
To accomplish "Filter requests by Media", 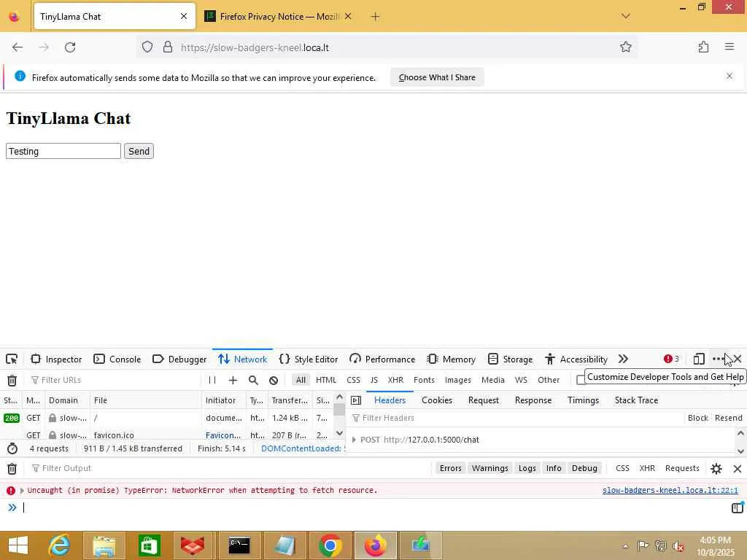I will (x=492, y=380).
